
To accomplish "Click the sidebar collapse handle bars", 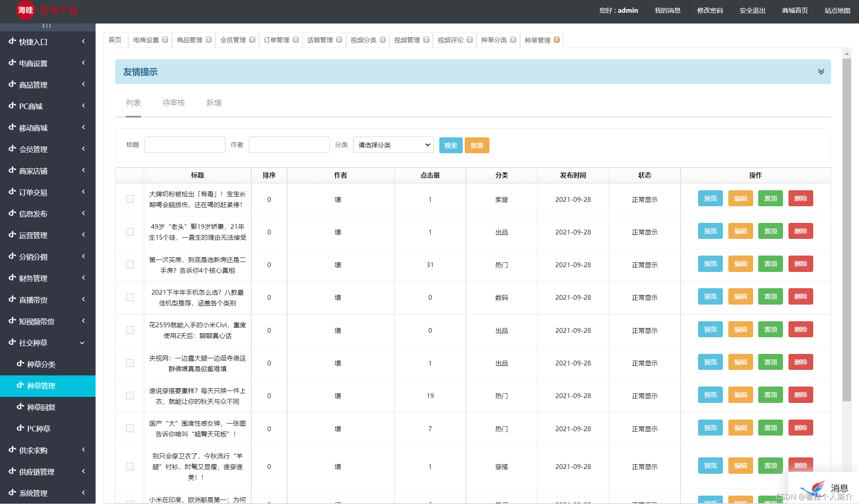I will (x=47, y=26).
